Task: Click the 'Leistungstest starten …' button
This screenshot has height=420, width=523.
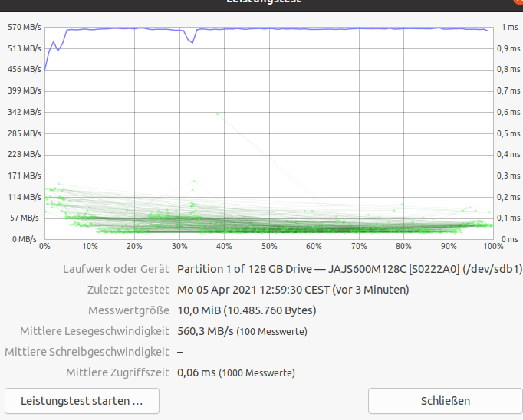Action: tap(82, 401)
